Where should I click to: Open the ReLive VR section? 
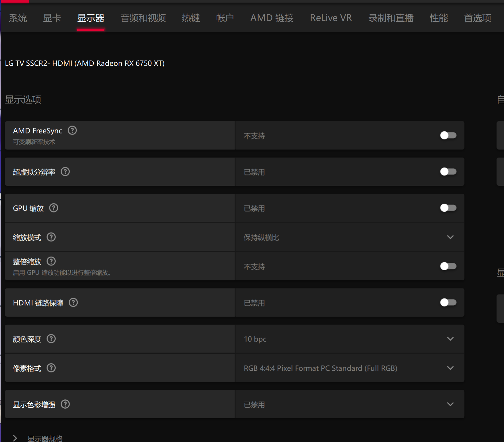click(331, 18)
